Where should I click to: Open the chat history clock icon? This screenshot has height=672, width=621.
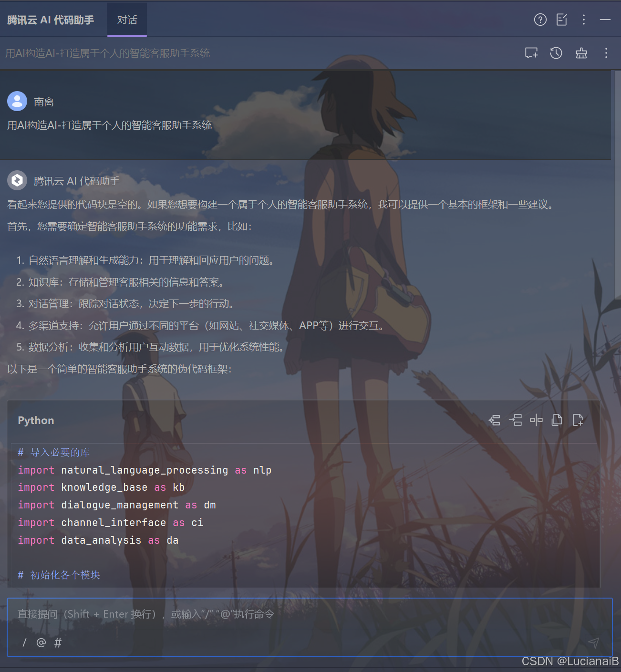(x=556, y=53)
